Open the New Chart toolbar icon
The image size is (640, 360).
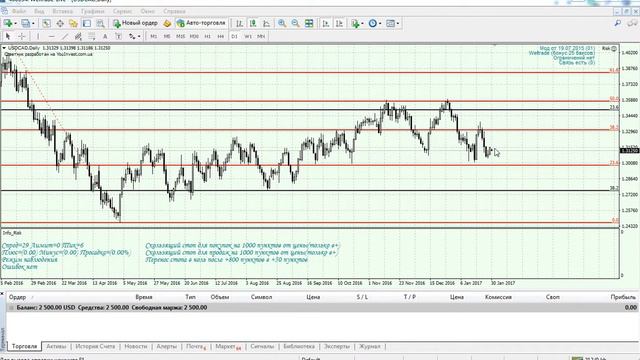[x=8, y=23]
